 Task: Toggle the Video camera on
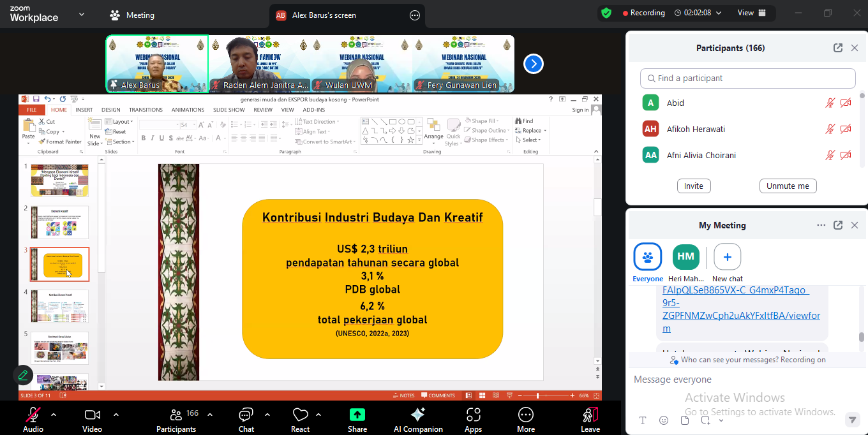(93, 420)
